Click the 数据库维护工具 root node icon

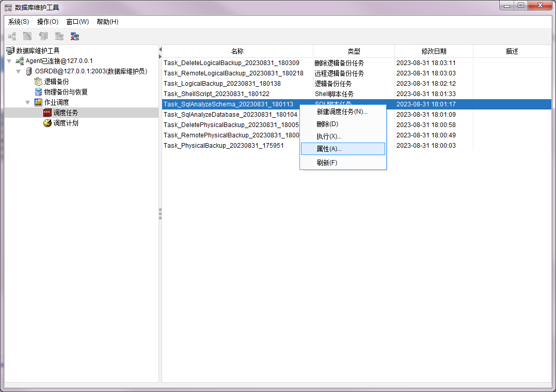[10, 51]
